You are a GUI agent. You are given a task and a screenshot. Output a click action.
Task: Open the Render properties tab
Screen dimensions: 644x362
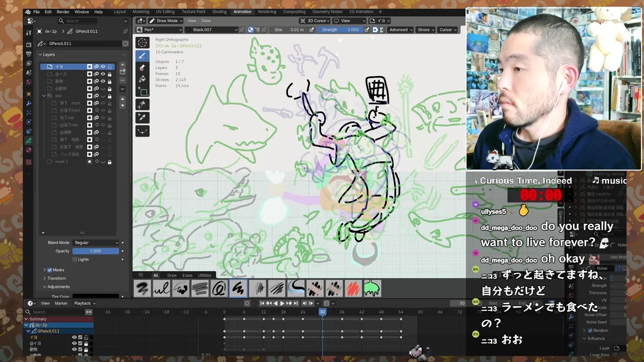(x=29, y=45)
